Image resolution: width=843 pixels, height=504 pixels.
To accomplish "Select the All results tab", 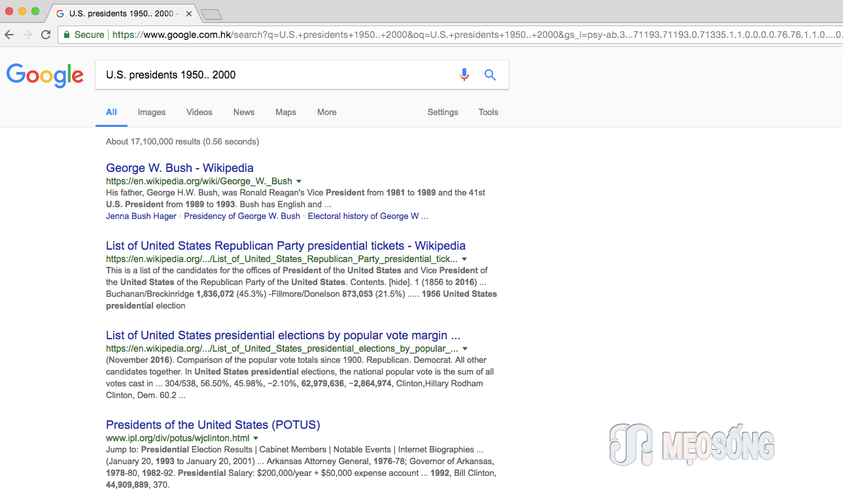I will [112, 112].
